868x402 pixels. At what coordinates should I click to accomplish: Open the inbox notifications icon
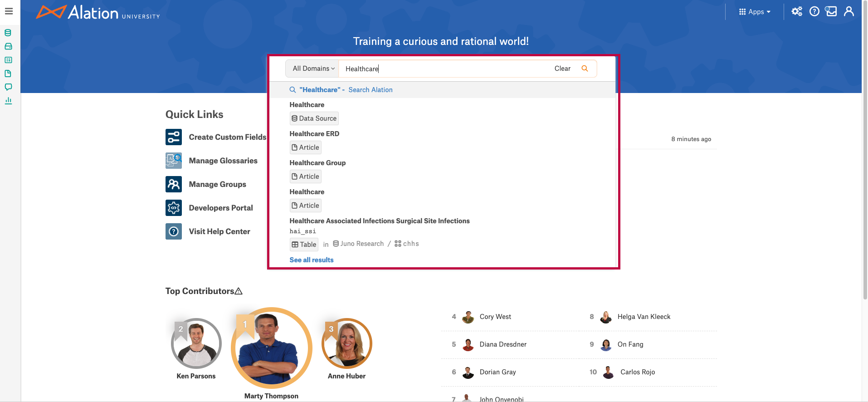[831, 11]
